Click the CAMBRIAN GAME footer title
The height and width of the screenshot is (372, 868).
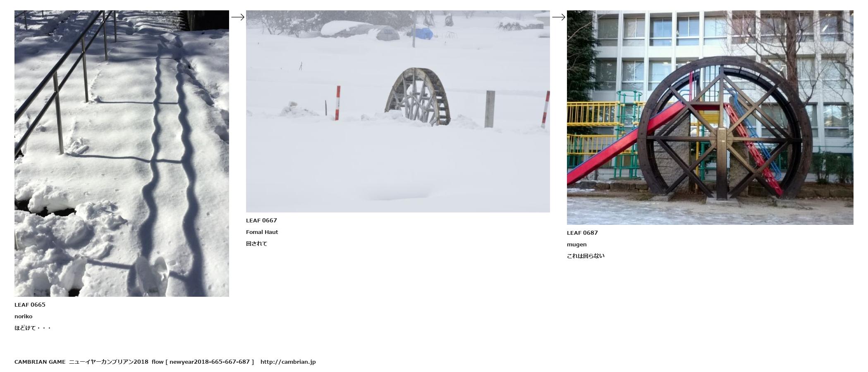coord(40,362)
